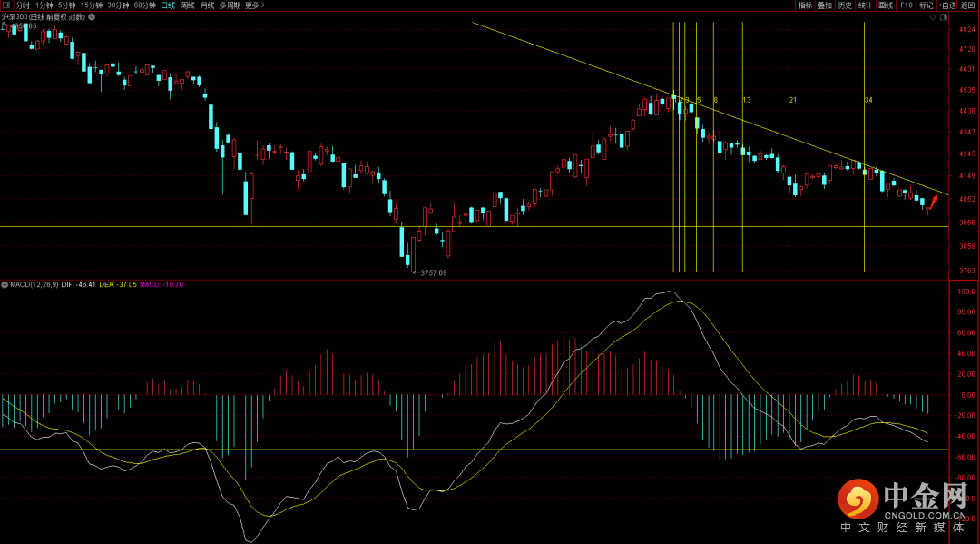Add to watchlist with +自选

[946, 5]
